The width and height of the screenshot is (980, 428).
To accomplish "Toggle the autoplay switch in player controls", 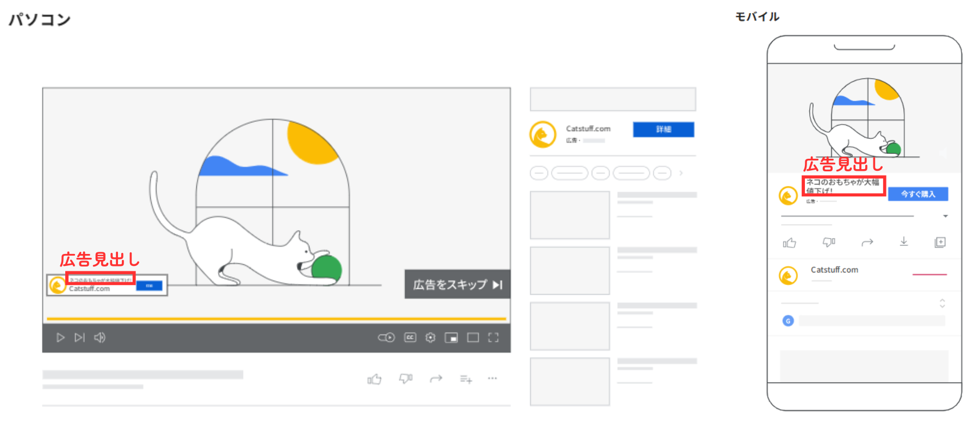I will pos(386,338).
